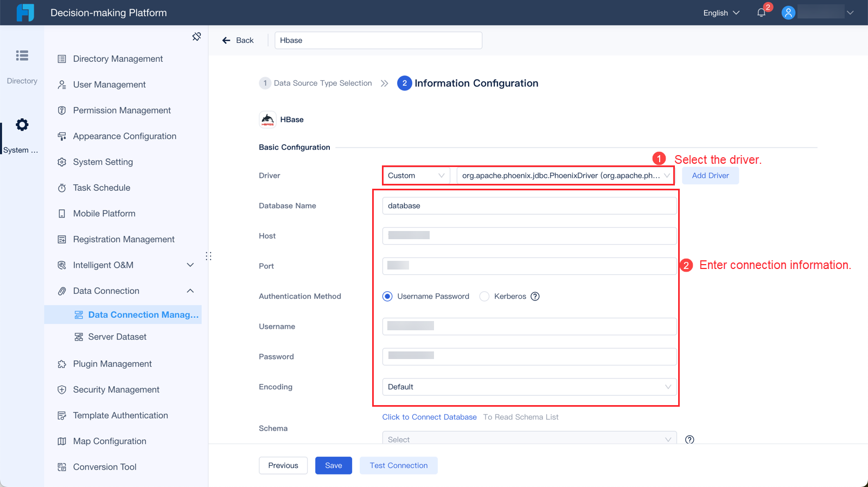The image size is (868, 487).
Task: Open the English language dropdown
Action: tap(721, 12)
